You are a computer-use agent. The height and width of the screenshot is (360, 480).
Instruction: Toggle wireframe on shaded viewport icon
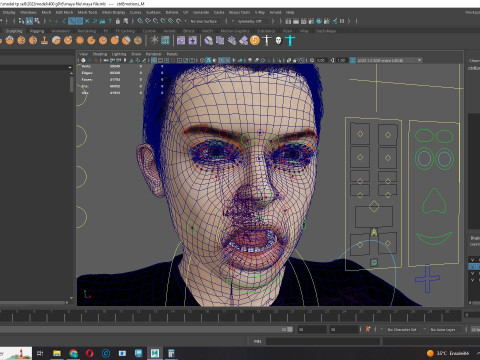(x=221, y=60)
